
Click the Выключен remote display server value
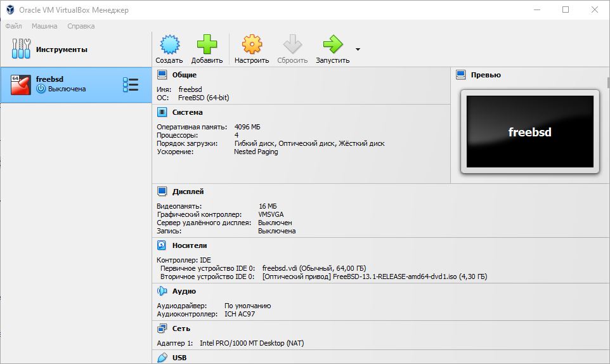click(275, 223)
